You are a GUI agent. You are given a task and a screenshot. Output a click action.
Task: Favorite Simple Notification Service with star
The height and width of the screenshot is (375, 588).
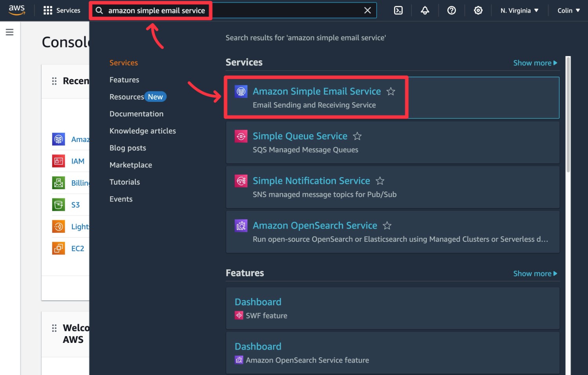pyautogui.click(x=380, y=181)
